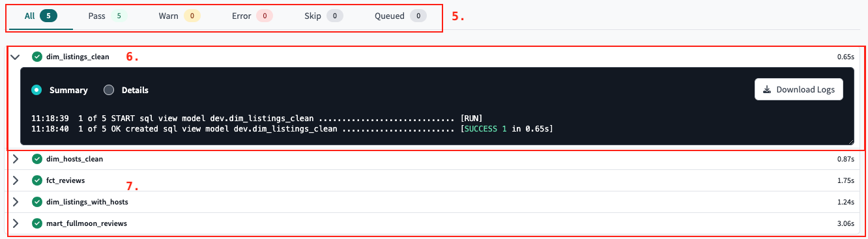The image size is (868, 239).
Task: Click the 0.65s duration value
Action: point(845,57)
